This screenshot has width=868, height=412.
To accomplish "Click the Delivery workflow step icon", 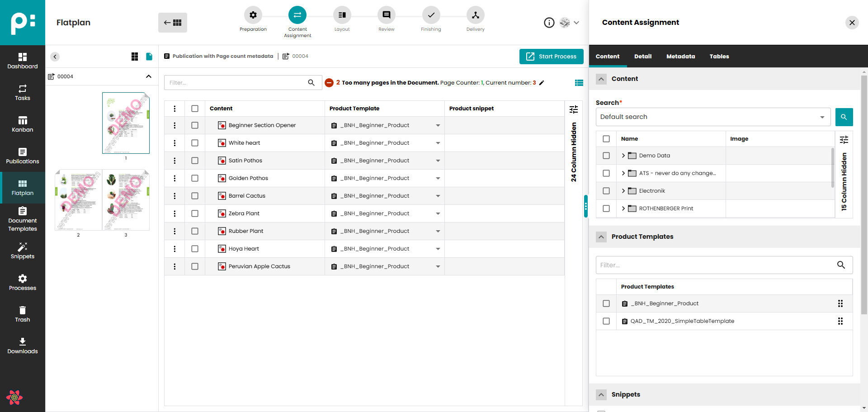I will click(475, 15).
